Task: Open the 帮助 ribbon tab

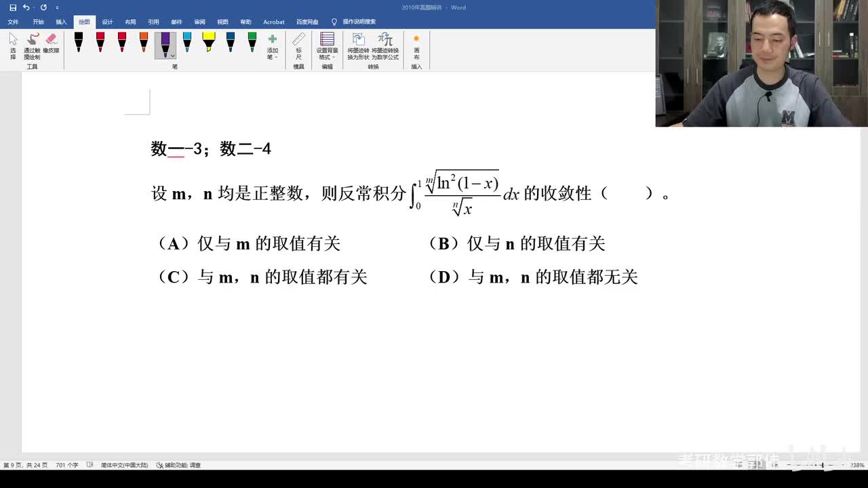Action: tap(245, 22)
